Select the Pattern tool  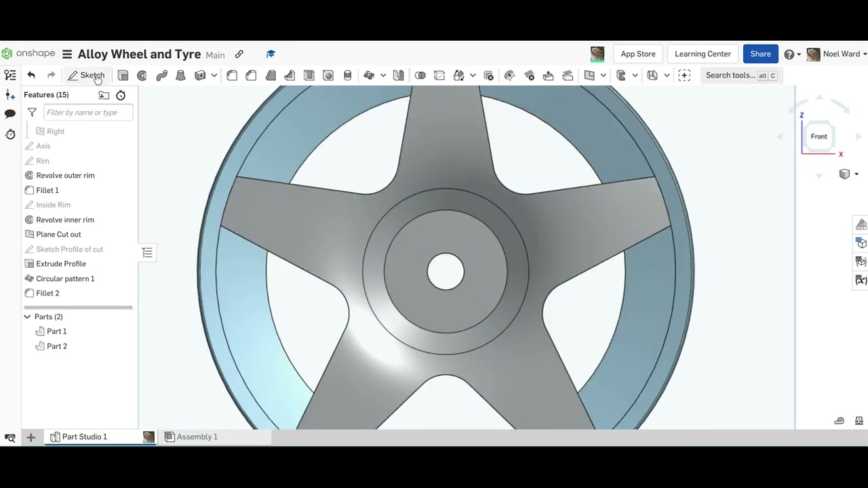pos(369,75)
